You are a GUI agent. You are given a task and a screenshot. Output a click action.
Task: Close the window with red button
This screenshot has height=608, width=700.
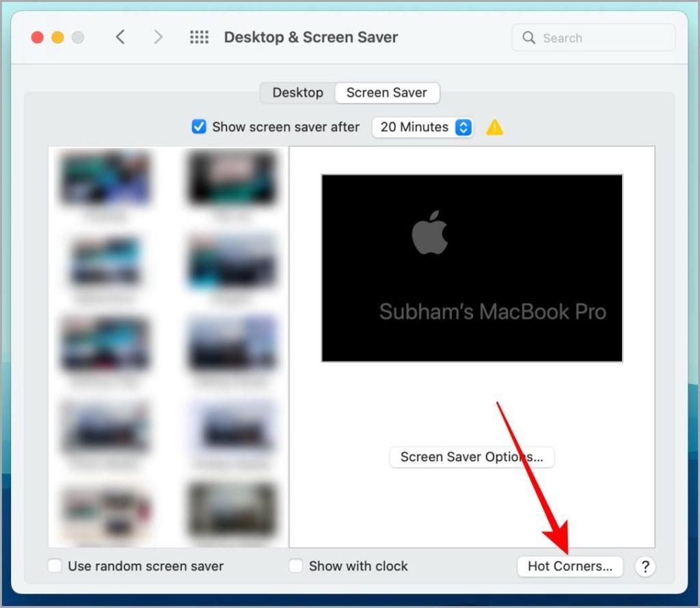[38, 38]
